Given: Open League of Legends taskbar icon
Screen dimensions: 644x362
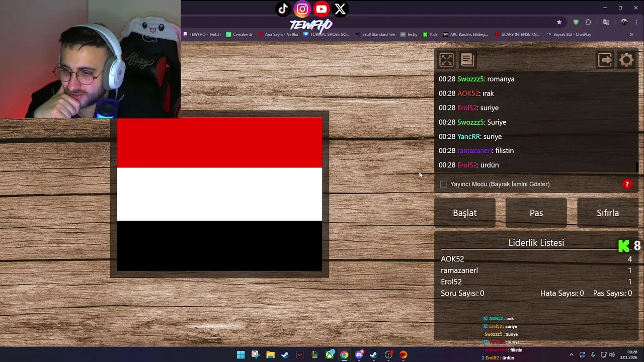Looking at the screenshot, I should [315, 354].
